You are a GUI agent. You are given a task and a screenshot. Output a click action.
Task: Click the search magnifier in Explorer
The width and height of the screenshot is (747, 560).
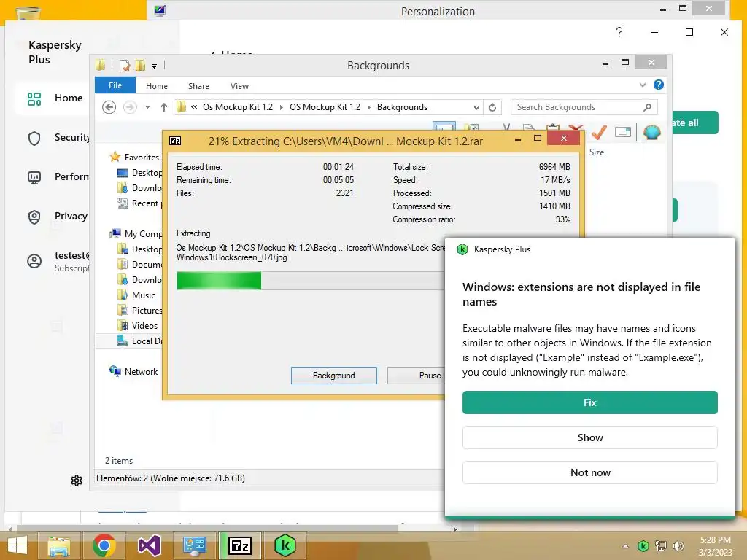(647, 107)
